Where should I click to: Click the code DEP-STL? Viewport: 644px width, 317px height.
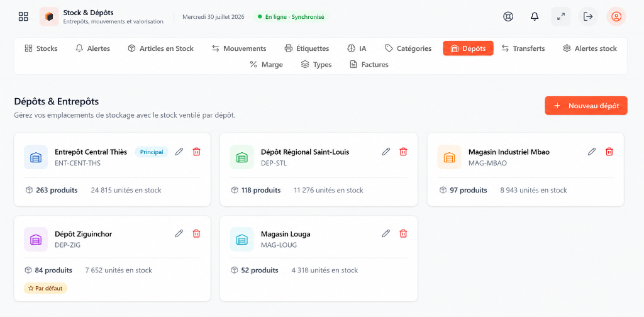pyautogui.click(x=274, y=163)
